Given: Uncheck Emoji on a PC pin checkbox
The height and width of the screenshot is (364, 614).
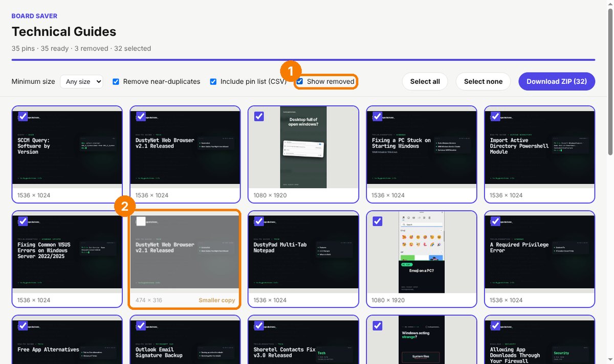Looking at the screenshot, I should [377, 221].
